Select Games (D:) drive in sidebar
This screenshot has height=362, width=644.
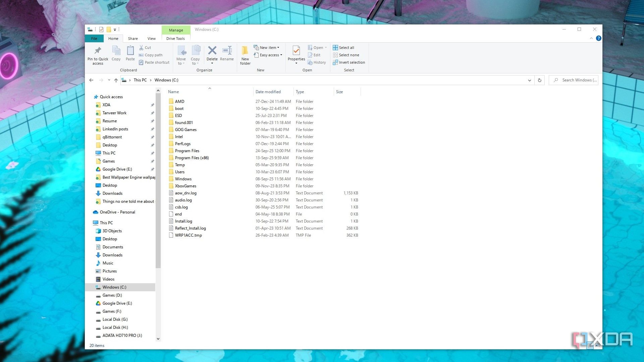tap(112, 295)
